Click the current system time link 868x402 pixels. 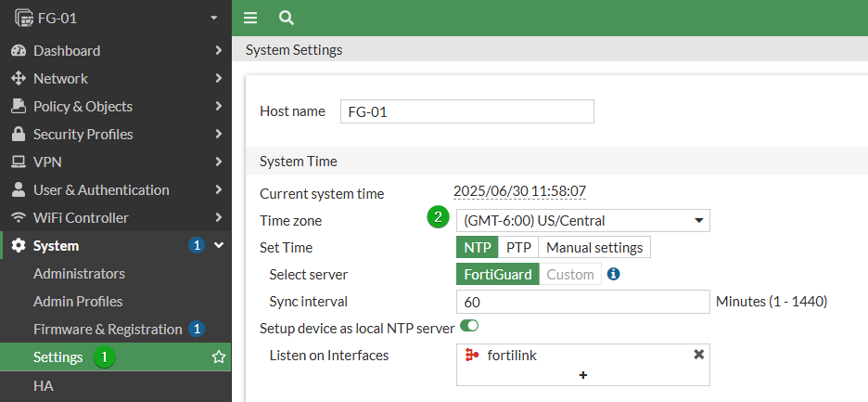tap(520, 191)
